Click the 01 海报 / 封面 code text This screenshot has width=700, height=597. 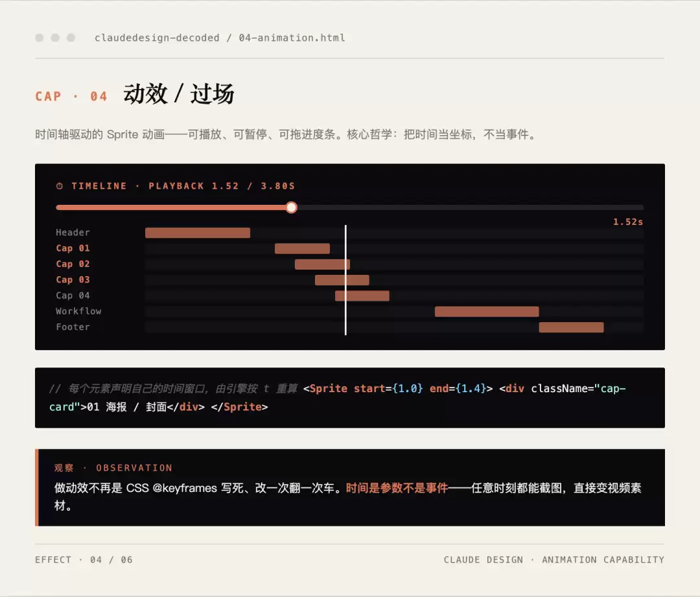pyautogui.click(x=126, y=407)
